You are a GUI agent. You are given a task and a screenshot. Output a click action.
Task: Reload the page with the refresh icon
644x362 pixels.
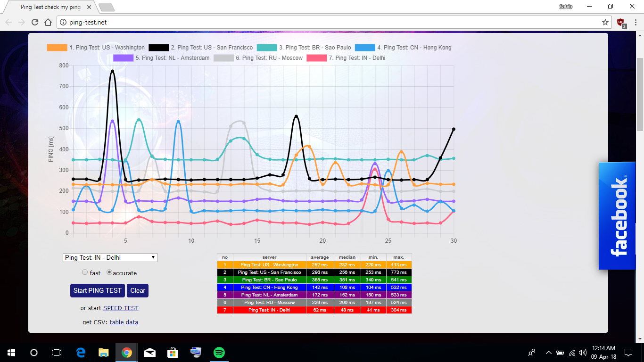pyautogui.click(x=35, y=22)
